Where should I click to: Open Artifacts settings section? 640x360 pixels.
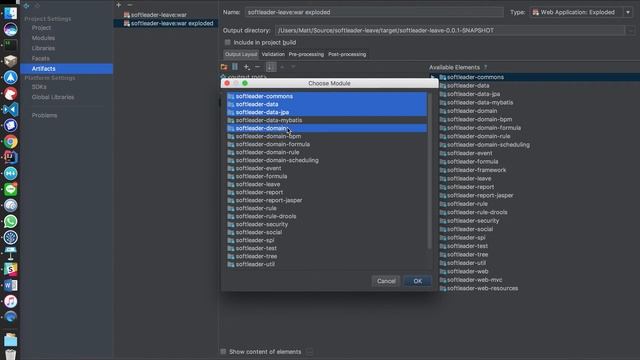pos(67,69)
